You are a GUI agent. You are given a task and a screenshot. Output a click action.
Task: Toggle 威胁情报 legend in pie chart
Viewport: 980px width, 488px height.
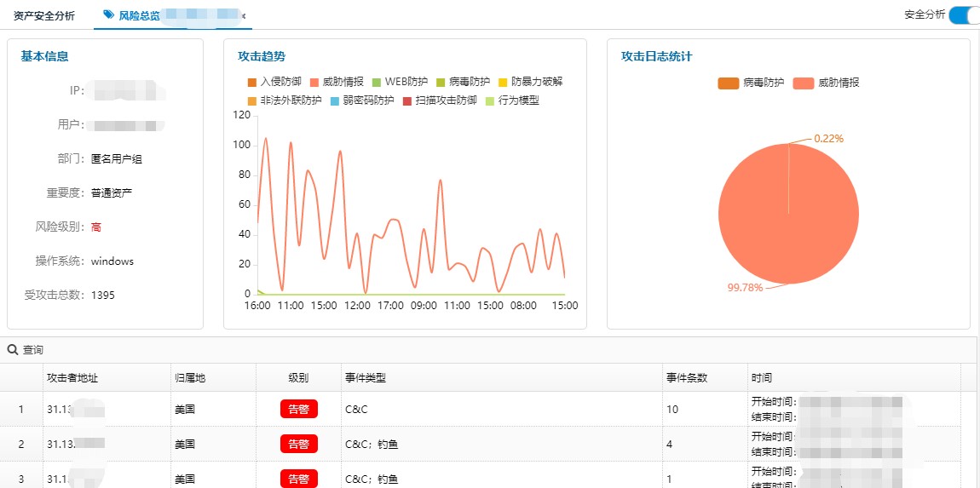pyautogui.click(x=827, y=83)
